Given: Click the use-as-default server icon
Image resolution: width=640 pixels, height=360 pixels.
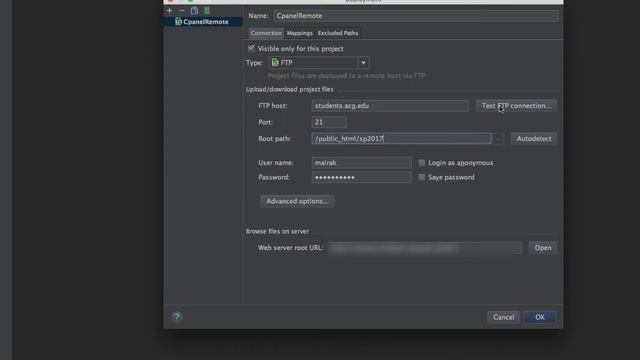Looking at the screenshot, I should [x=207, y=11].
